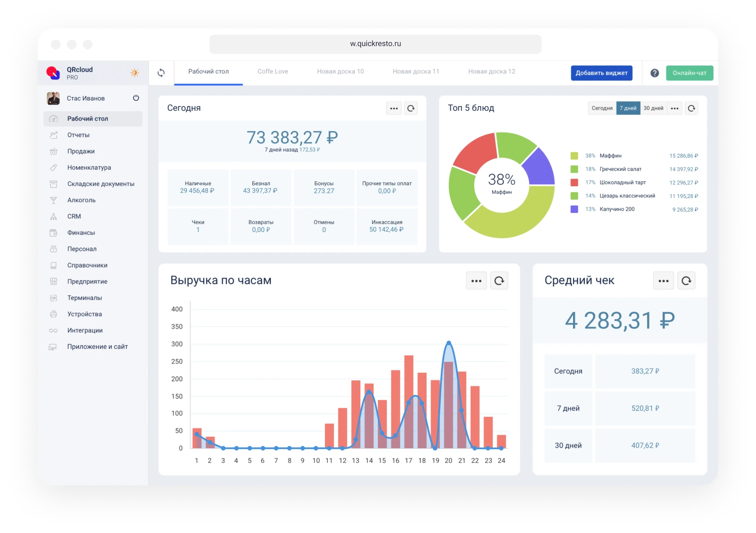Click the power logout icon beside Стас Иванов
The width and height of the screenshot is (756, 533).
[x=136, y=98]
